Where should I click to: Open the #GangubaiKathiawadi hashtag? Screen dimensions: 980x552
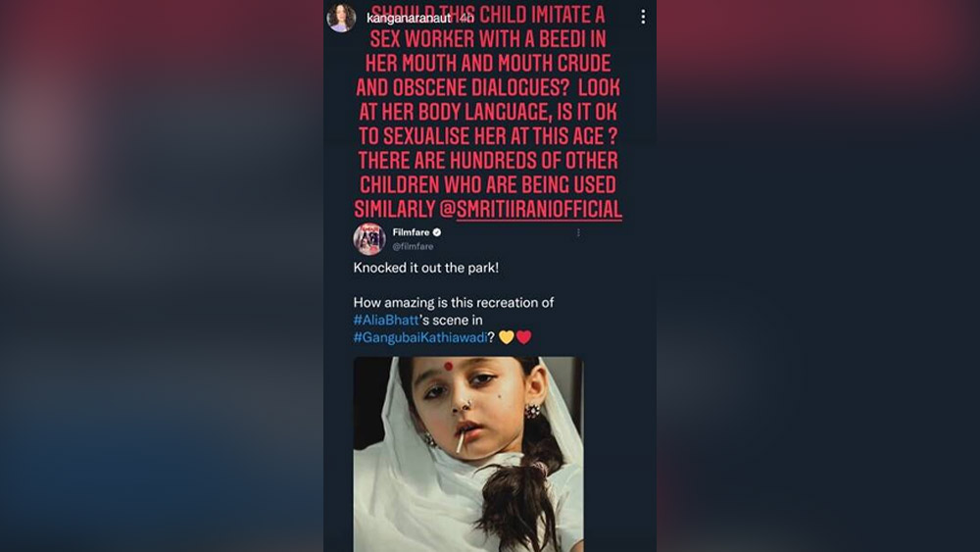[x=420, y=337]
